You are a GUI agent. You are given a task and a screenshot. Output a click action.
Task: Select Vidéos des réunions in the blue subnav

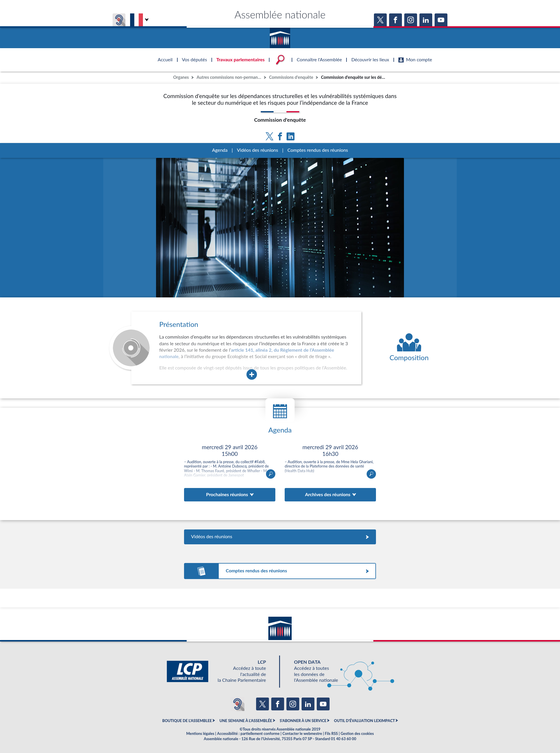(257, 150)
